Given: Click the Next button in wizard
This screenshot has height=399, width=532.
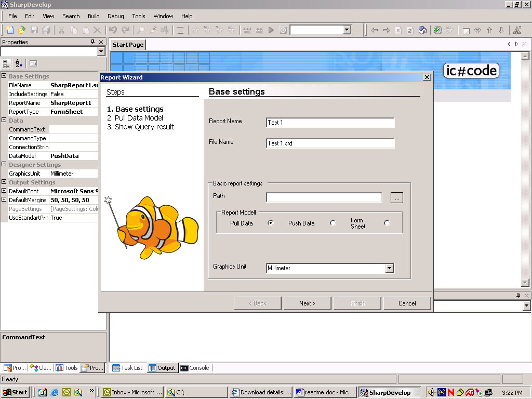Looking at the screenshot, I should click(308, 303).
